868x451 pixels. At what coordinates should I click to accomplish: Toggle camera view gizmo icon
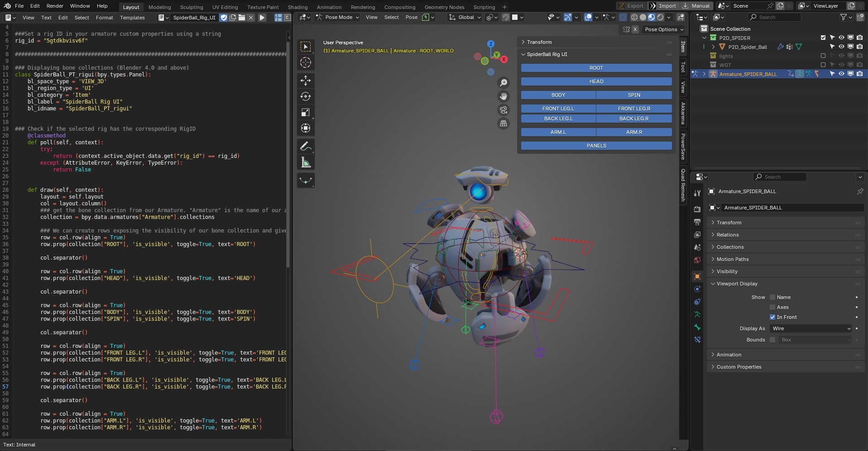[x=503, y=110]
